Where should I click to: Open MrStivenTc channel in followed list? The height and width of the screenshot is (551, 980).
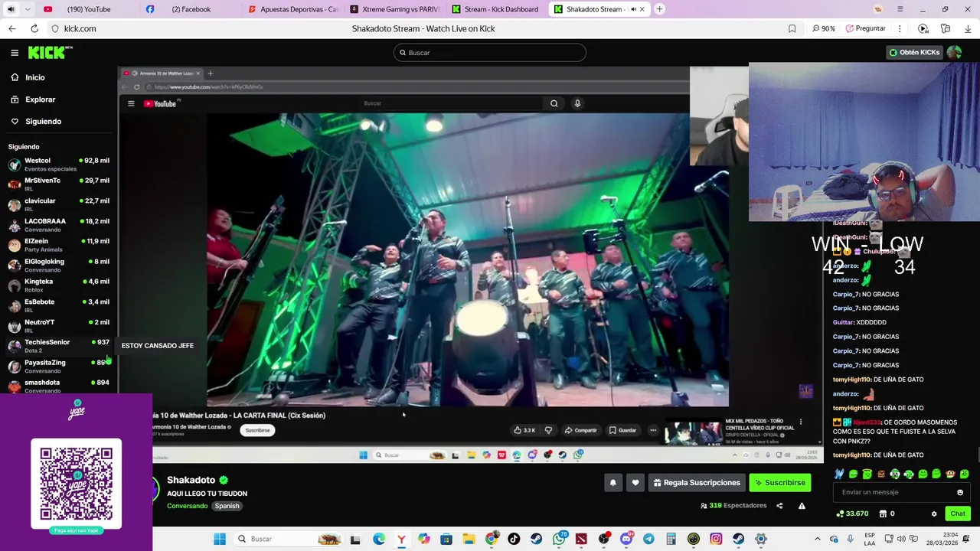click(x=59, y=184)
